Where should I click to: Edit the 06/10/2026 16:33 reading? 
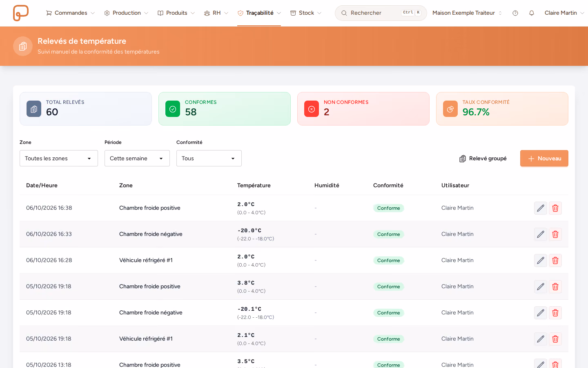tap(541, 234)
